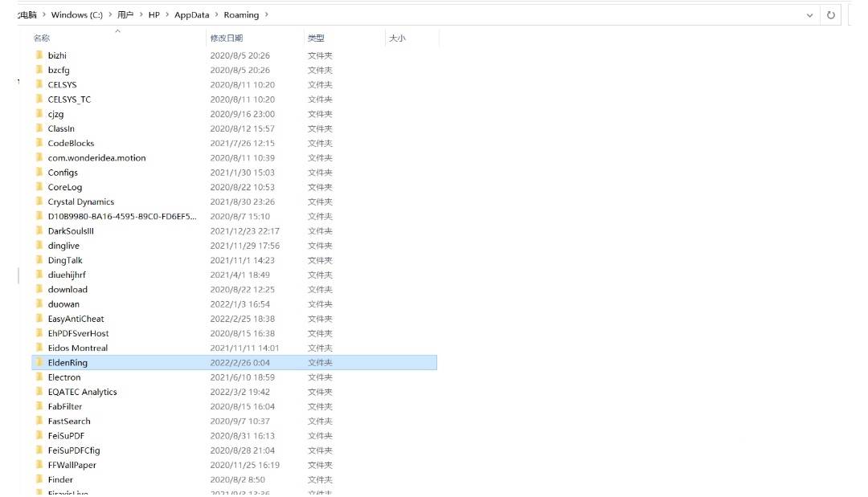Viewport: 868px width, 497px height.
Task: Click the 文件夹 type cell for bizhi
Action: coord(320,55)
